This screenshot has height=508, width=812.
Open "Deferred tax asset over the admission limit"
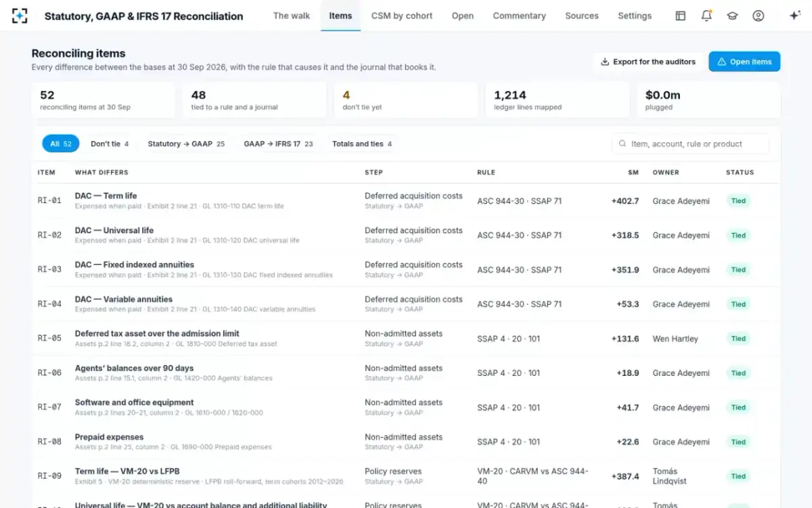coord(157,334)
